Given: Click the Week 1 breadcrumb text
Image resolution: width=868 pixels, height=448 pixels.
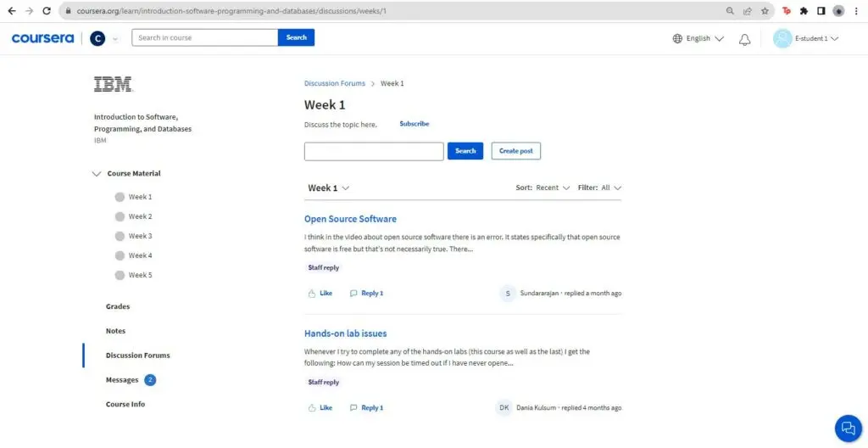Looking at the screenshot, I should (x=392, y=83).
